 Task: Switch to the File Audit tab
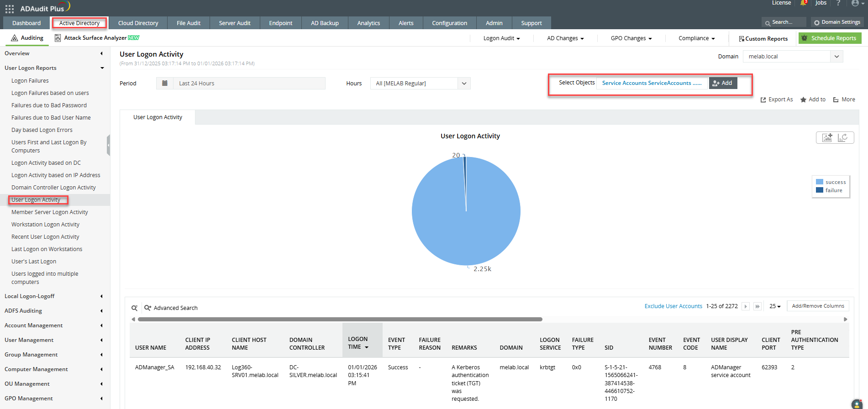coord(188,23)
